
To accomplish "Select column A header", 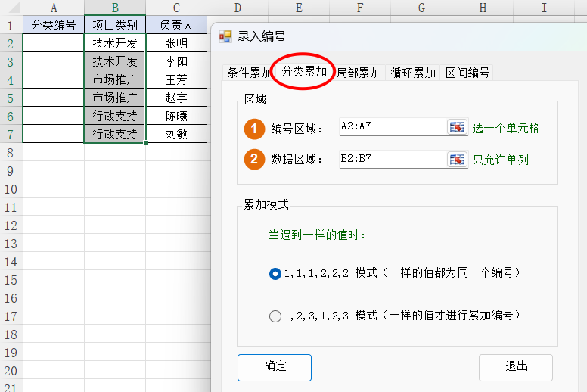I will tap(54, 8).
